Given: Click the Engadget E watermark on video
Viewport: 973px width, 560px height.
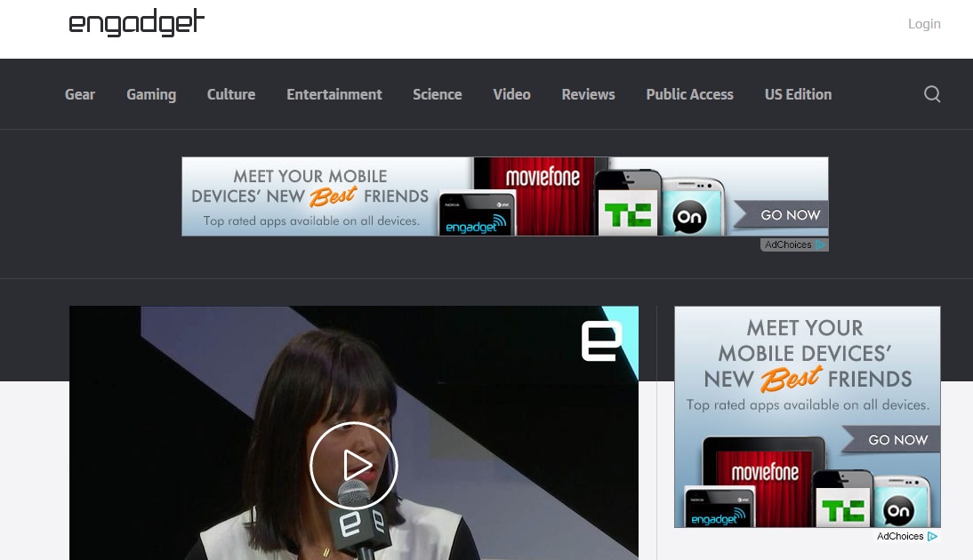Looking at the screenshot, I should pos(601,340).
